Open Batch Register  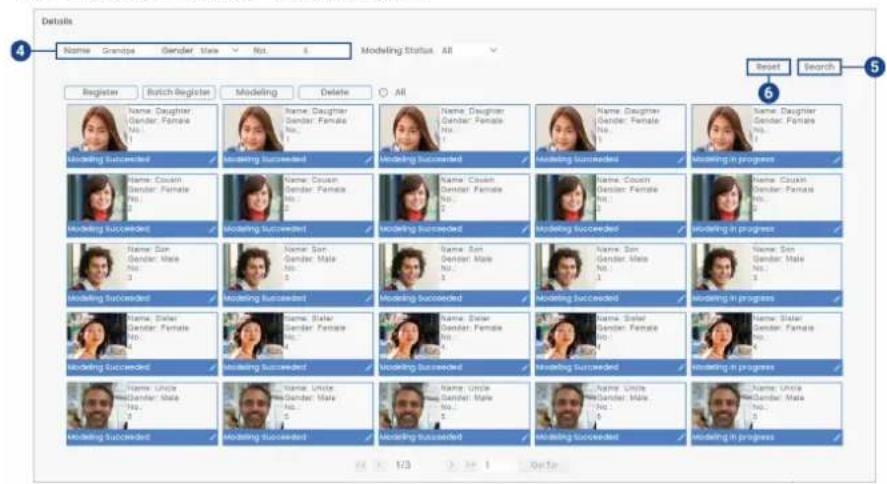coord(179,92)
